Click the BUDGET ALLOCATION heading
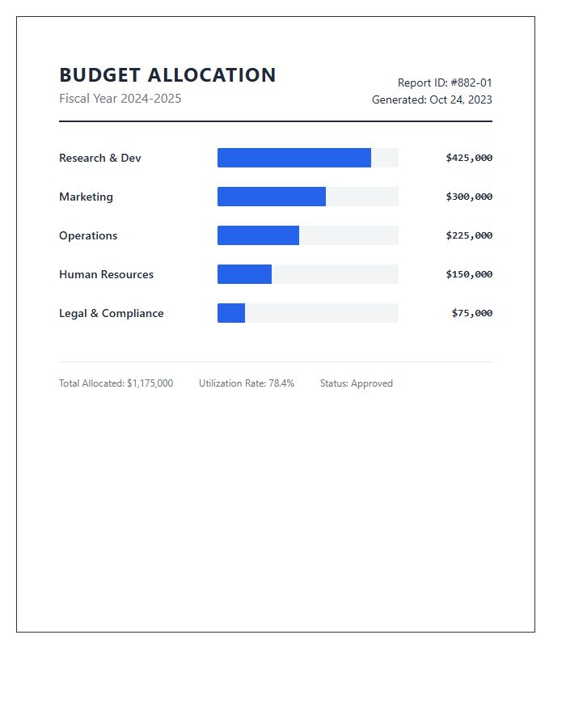 (x=167, y=75)
